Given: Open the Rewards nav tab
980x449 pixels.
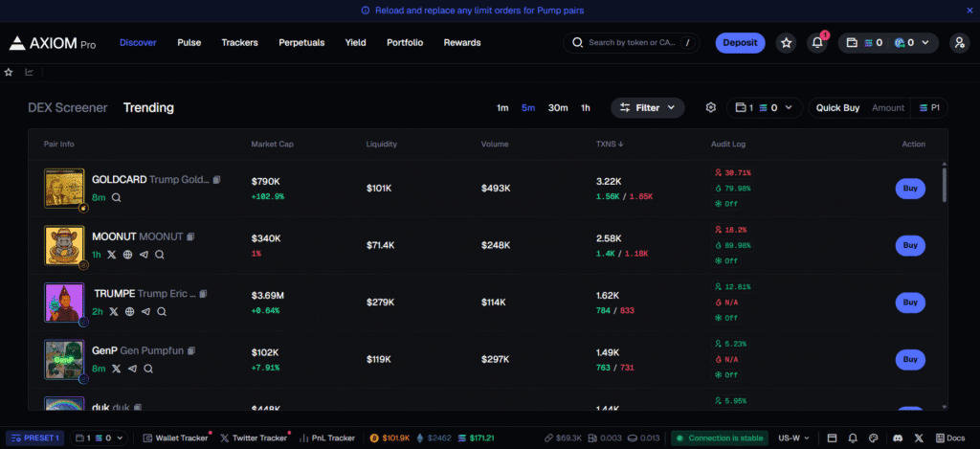Looking at the screenshot, I should 462,43.
